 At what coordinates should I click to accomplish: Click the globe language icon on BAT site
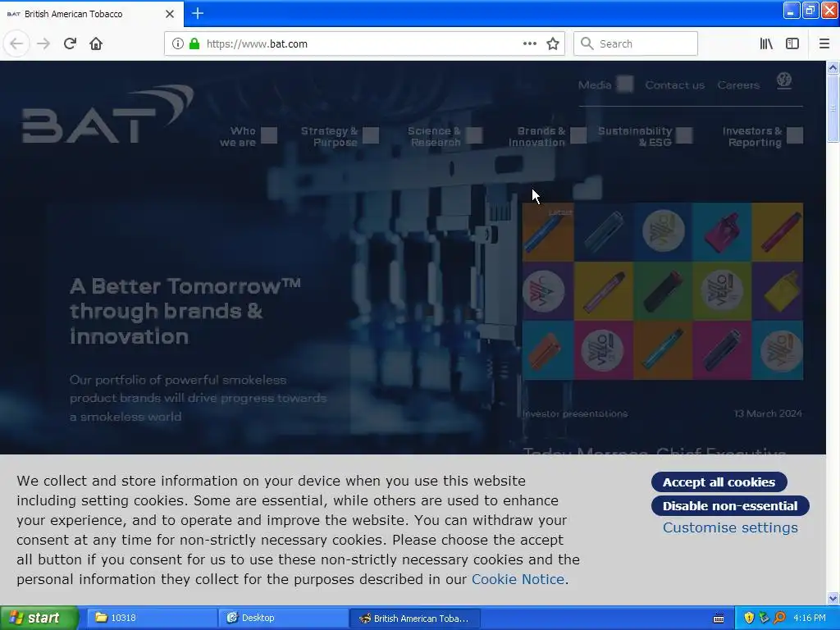[x=784, y=81]
